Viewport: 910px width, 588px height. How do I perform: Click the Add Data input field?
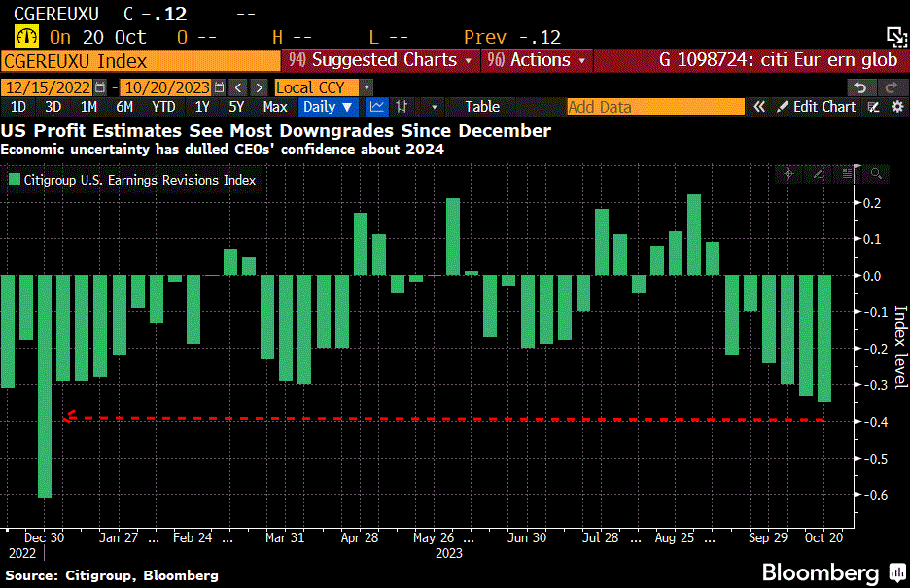pyautogui.click(x=655, y=107)
